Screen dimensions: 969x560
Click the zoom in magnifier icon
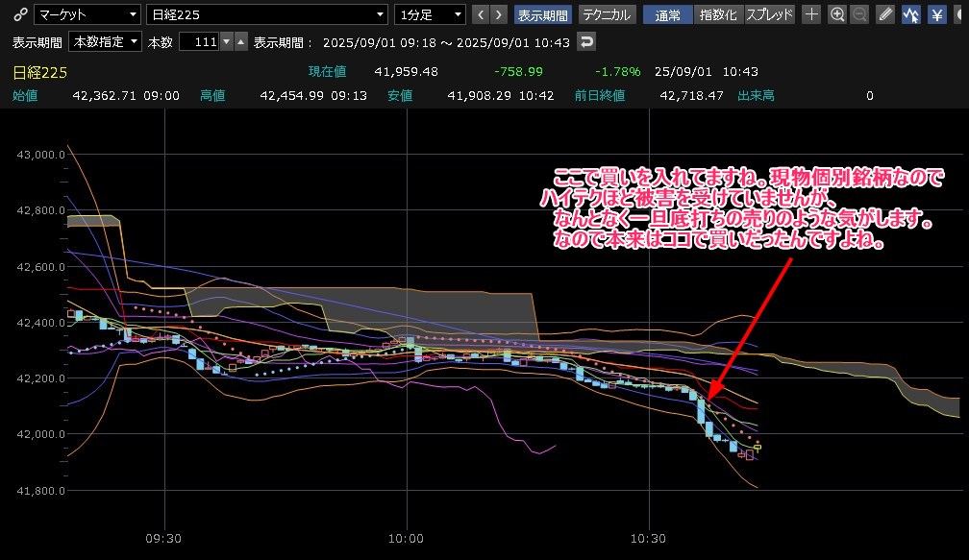click(x=837, y=14)
